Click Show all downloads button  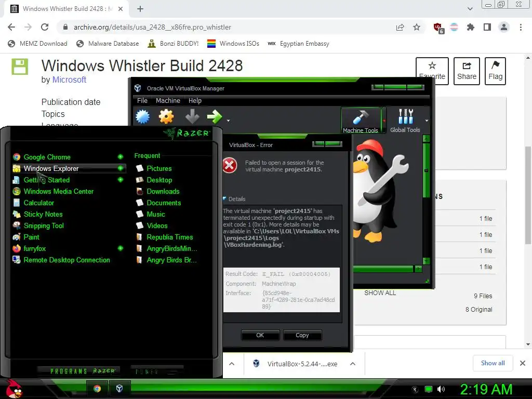[x=493, y=363]
